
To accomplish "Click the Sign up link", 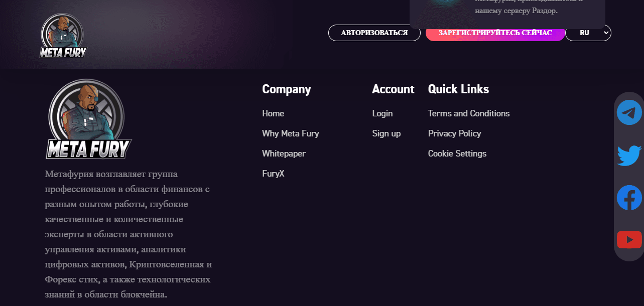I will (x=386, y=133).
